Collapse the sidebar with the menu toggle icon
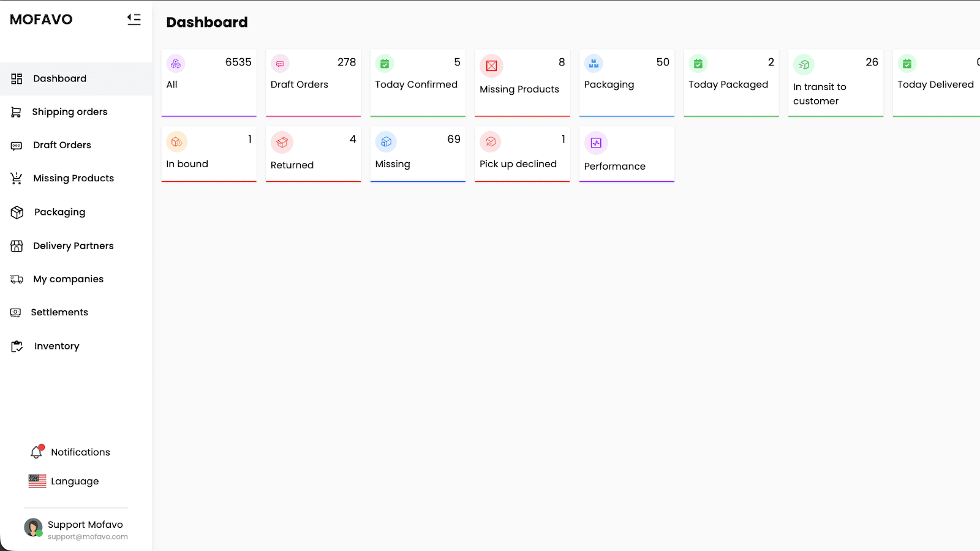This screenshot has width=980, height=551. (134, 20)
